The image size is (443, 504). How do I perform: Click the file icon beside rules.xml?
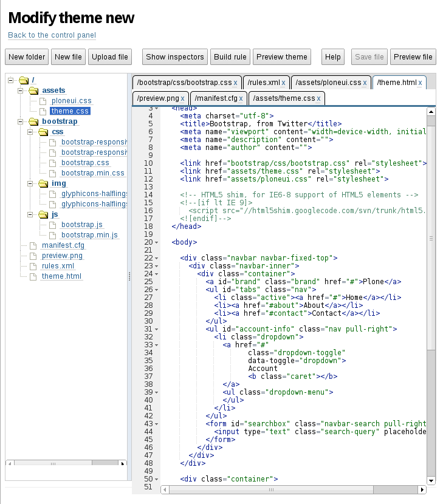[x=33, y=267]
